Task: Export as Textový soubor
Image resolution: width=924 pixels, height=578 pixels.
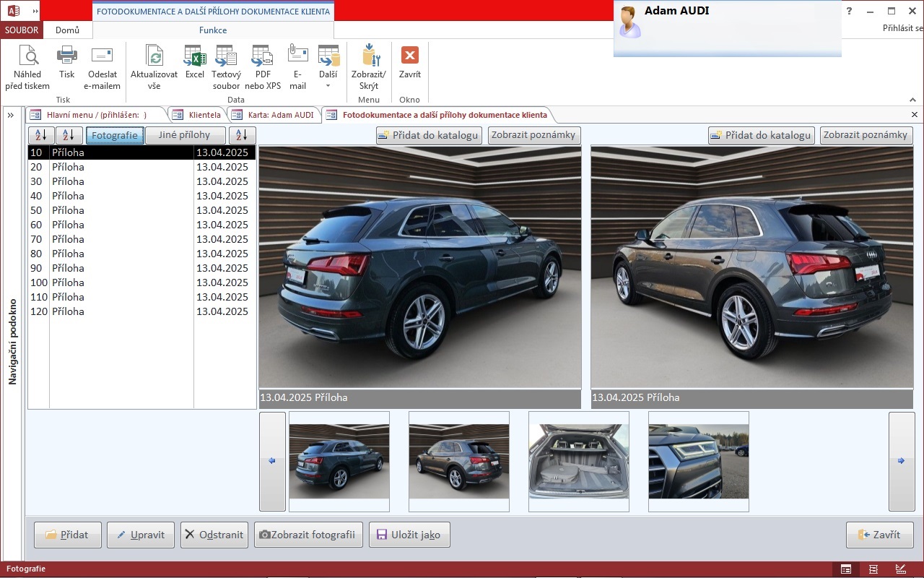Action: [x=226, y=66]
